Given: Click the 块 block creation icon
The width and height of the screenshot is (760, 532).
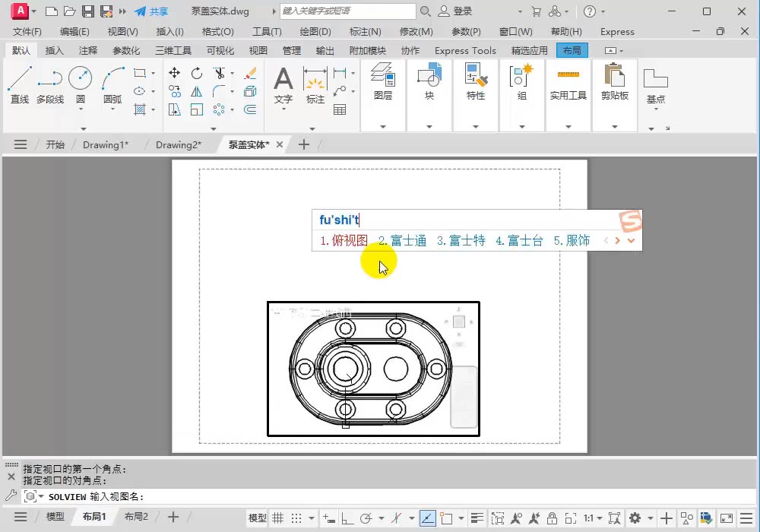Looking at the screenshot, I should tap(429, 82).
